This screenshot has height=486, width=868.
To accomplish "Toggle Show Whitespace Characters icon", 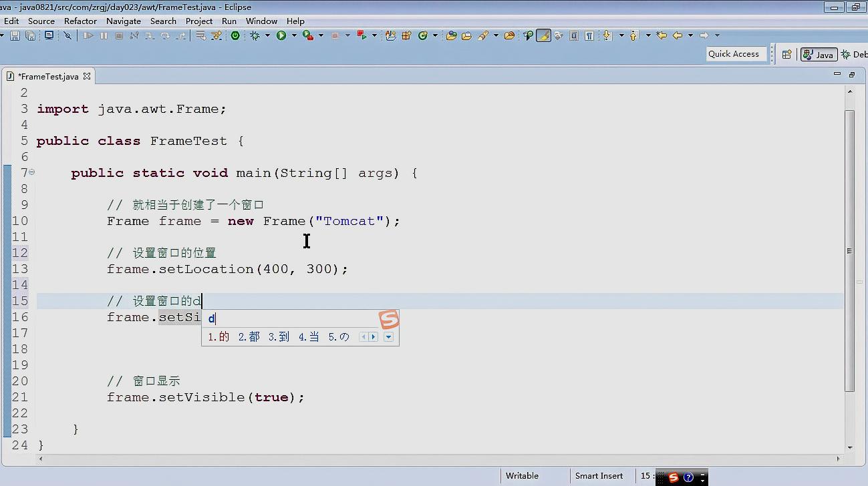I will pyautogui.click(x=589, y=35).
